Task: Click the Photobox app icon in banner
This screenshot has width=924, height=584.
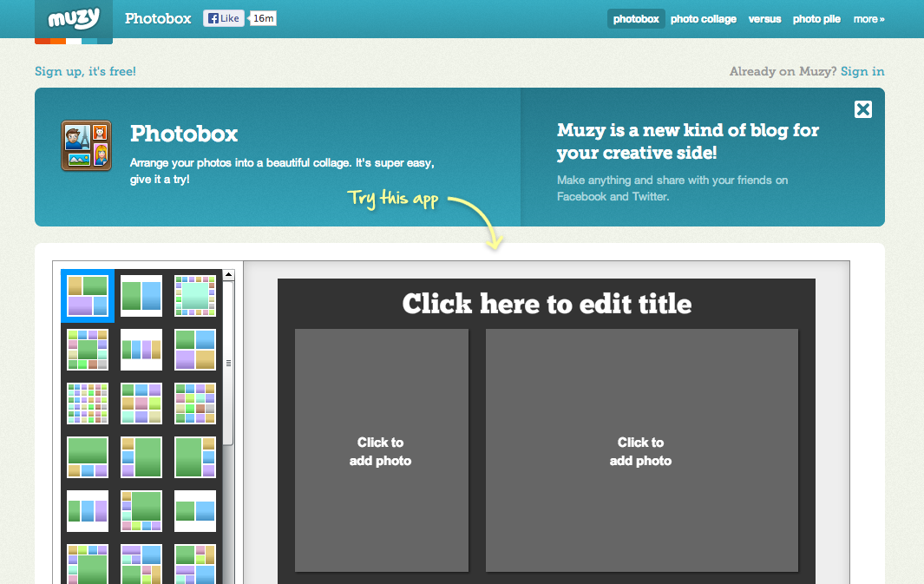Action: tap(87, 146)
